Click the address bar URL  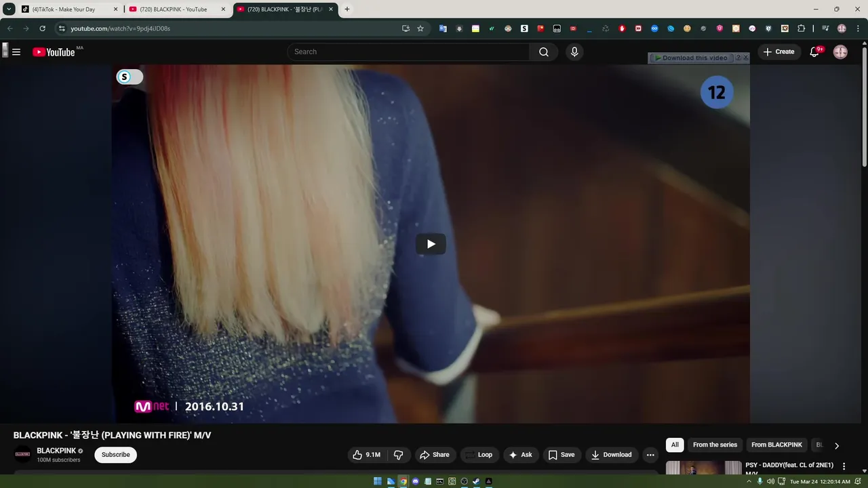pos(120,28)
